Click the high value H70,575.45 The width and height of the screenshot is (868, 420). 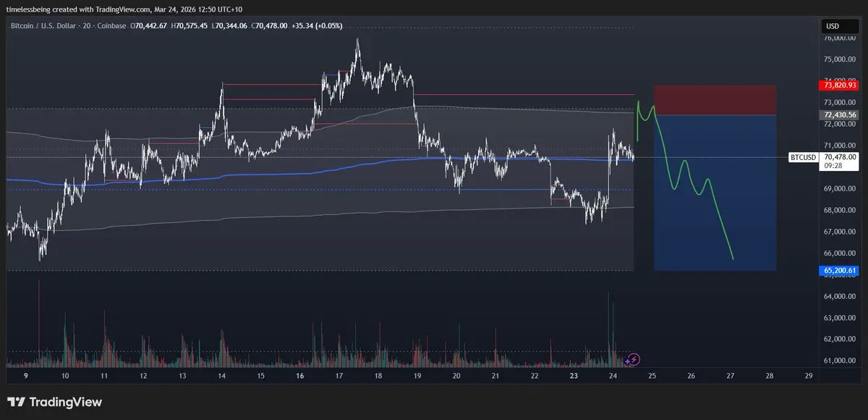point(191,26)
